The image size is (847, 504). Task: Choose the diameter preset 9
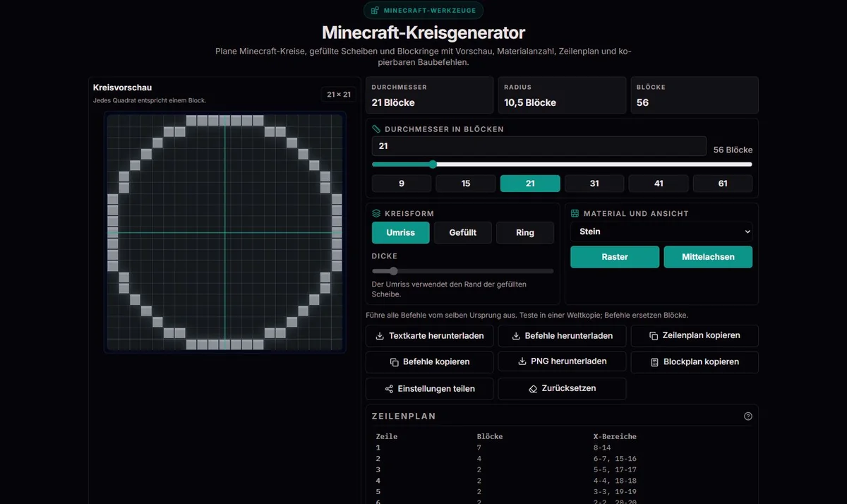[x=402, y=184]
